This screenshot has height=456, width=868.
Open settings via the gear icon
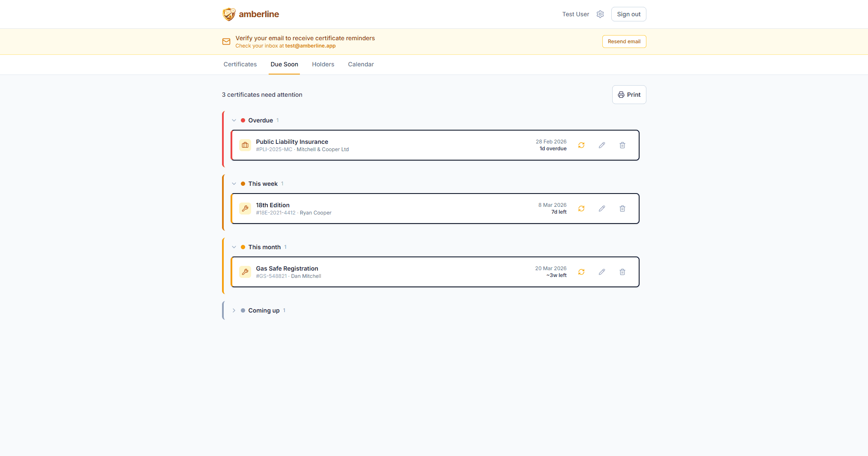[600, 14]
